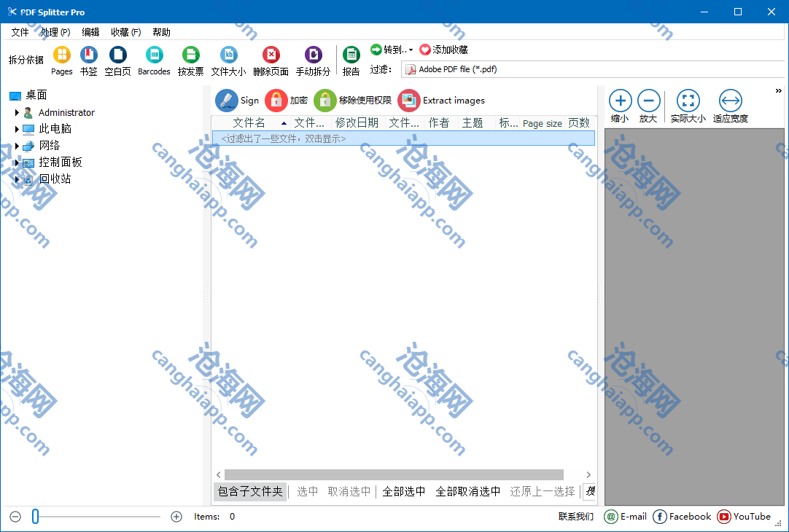
Task: Click the 删除页面 delete pages icon
Action: click(271, 55)
